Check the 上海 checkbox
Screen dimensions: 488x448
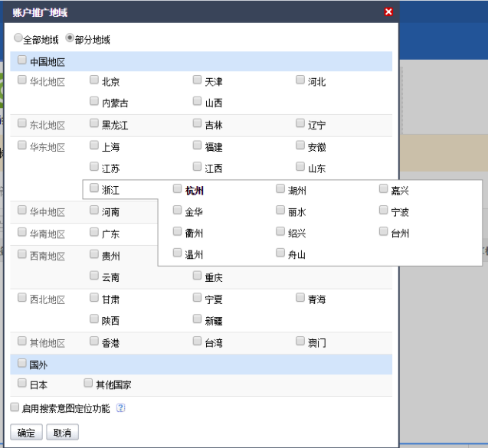coord(94,146)
